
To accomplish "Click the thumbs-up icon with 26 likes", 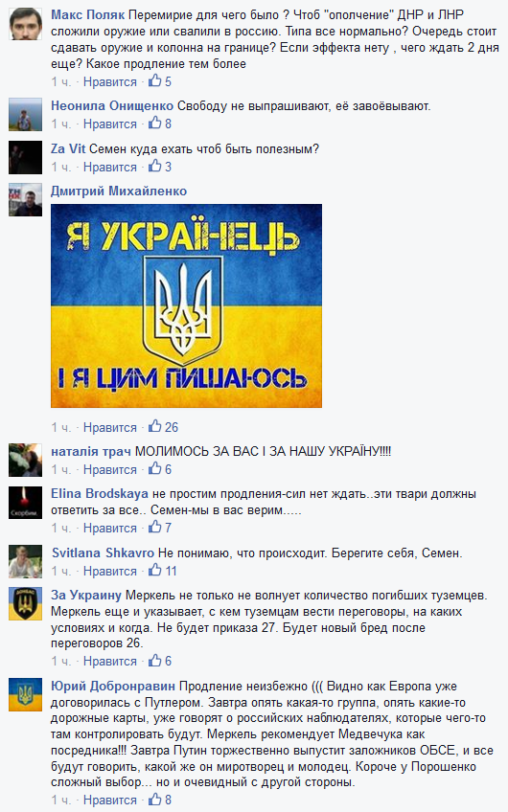I will click(x=155, y=426).
